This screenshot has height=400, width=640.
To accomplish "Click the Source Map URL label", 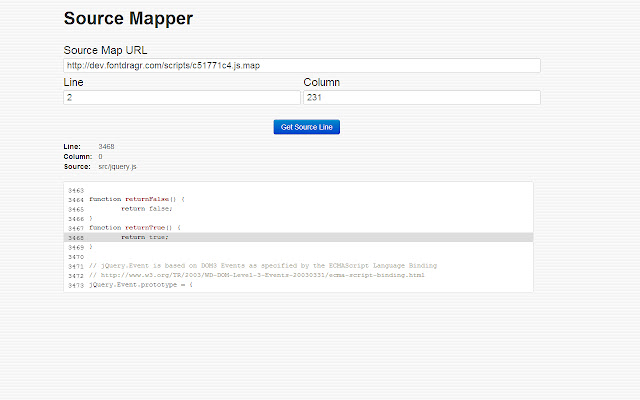I will (106, 50).
